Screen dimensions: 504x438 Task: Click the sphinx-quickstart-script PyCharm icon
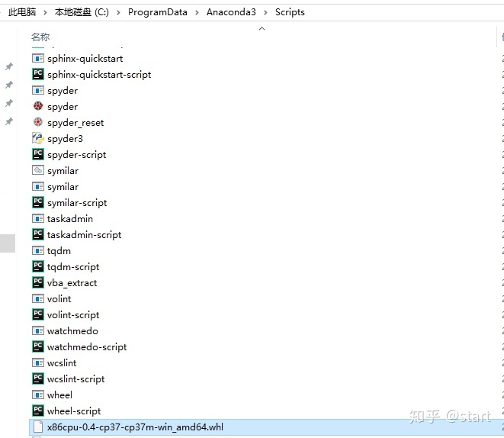click(38, 74)
